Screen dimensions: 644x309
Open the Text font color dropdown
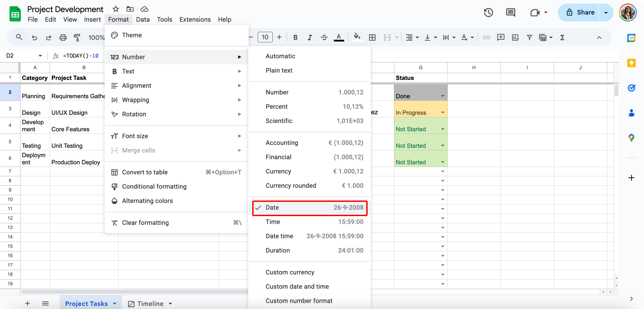pos(339,37)
